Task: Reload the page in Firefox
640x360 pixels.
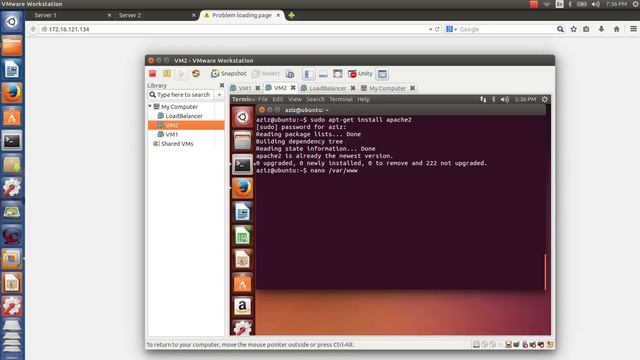Action: 437,29
